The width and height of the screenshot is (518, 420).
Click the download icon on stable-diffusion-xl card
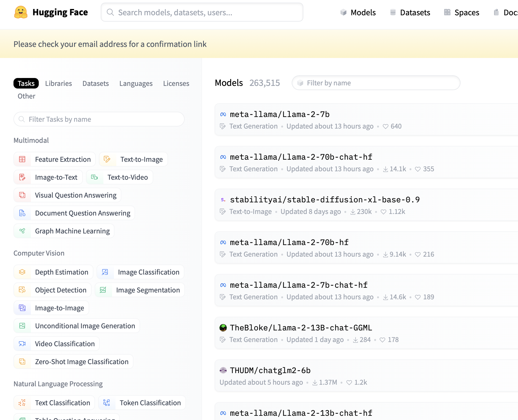coord(353,212)
